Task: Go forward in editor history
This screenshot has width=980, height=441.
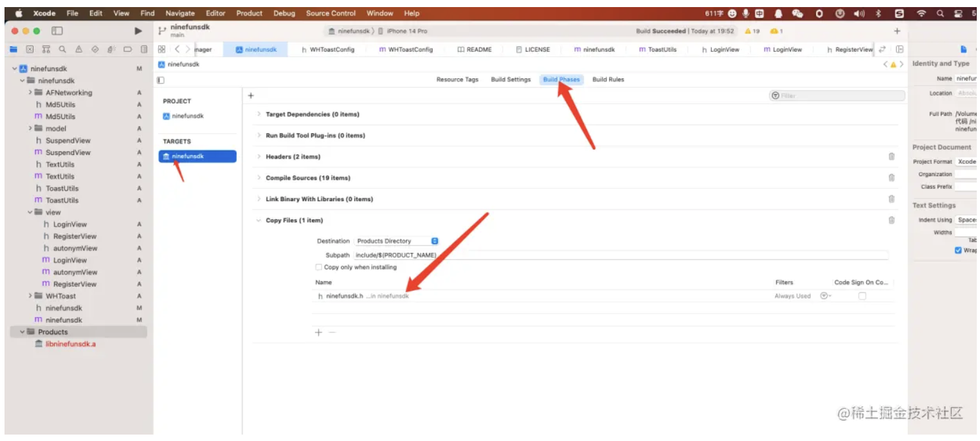Action: coord(188,49)
